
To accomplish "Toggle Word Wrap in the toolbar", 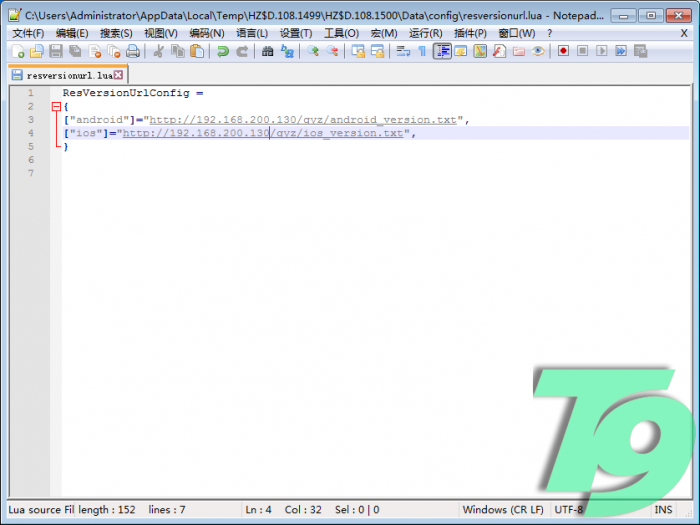I will [x=403, y=51].
